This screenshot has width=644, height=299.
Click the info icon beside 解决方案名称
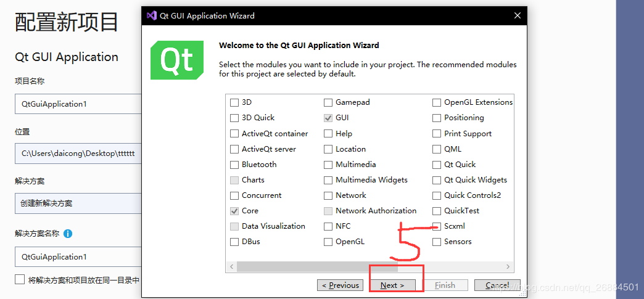68,234
